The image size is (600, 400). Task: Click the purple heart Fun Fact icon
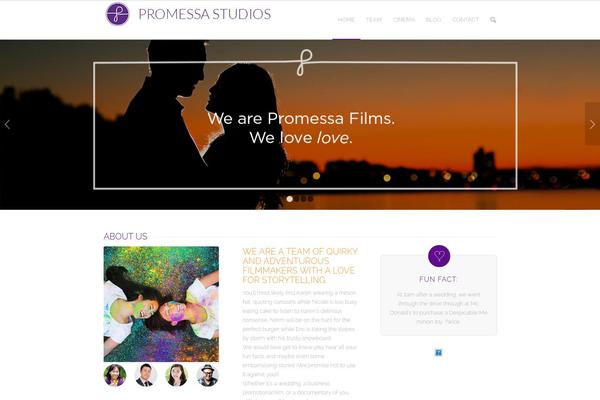[x=439, y=256]
